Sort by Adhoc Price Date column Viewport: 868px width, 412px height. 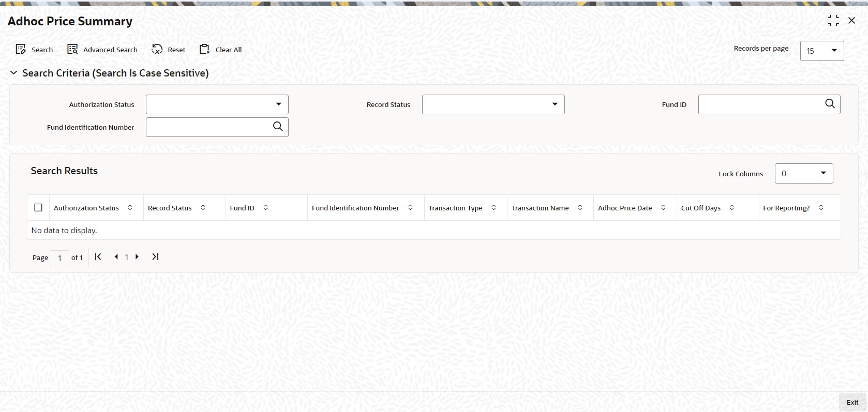click(x=663, y=208)
